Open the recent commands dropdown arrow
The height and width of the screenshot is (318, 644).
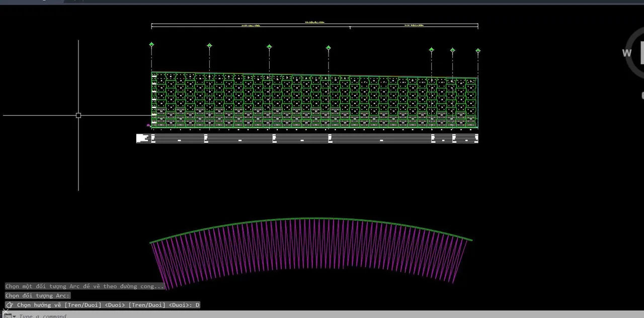(14, 316)
